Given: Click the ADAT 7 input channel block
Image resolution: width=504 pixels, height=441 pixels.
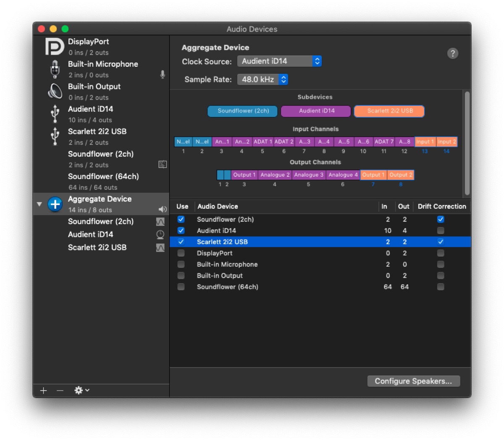Looking at the screenshot, I should 384,142.
